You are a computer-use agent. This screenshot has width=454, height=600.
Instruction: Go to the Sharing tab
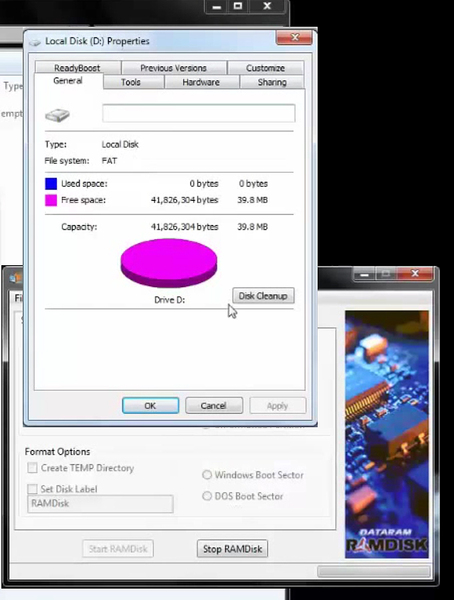point(272,82)
